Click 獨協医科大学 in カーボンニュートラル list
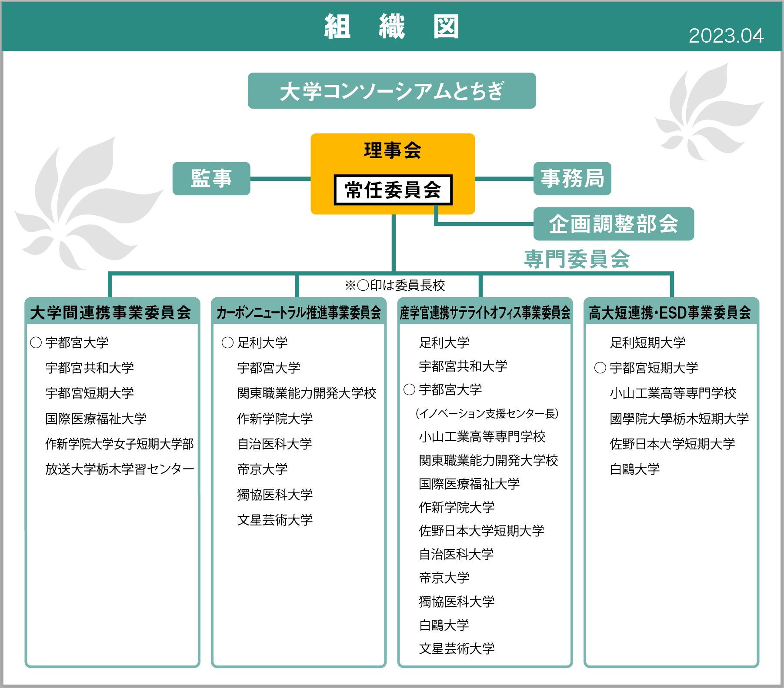 [x=275, y=495]
